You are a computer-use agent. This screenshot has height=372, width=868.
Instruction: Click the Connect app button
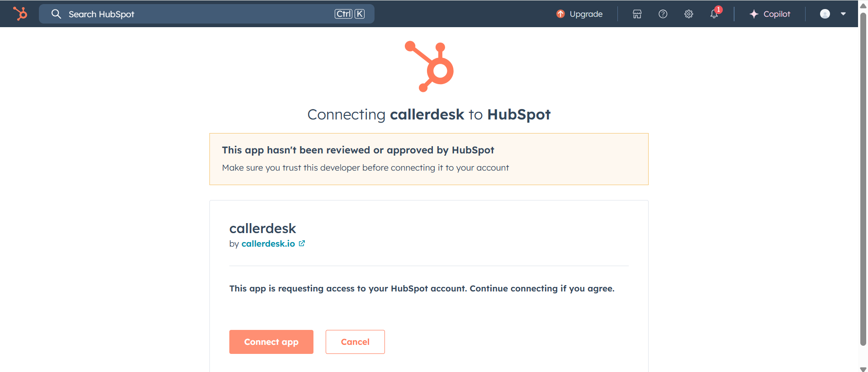coord(271,342)
